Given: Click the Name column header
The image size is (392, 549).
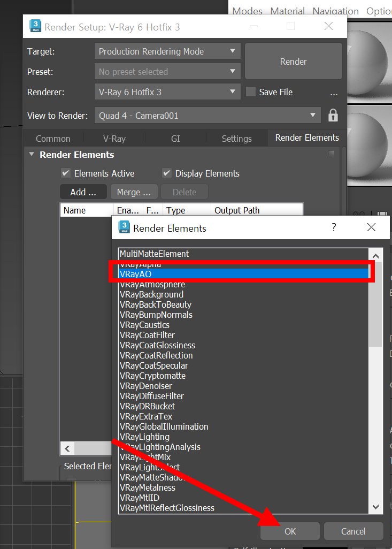Looking at the screenshot, I should click(x=87, y=210).
